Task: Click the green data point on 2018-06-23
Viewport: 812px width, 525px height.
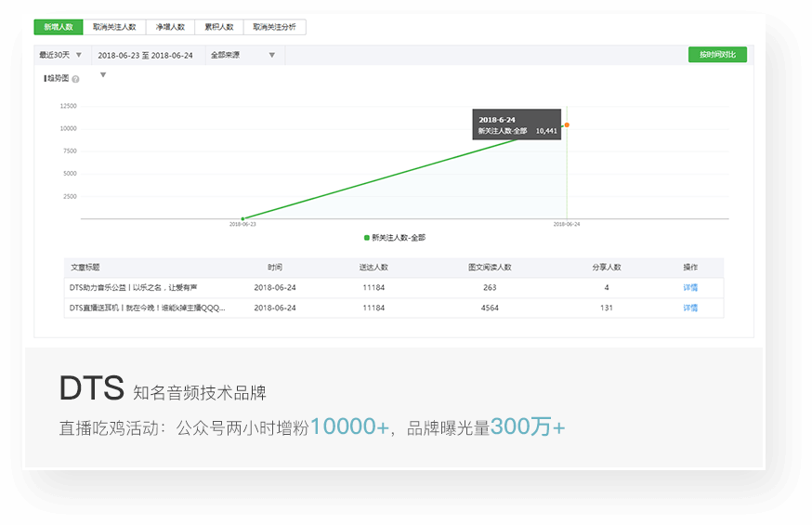Action: click(x=242, y=218)
